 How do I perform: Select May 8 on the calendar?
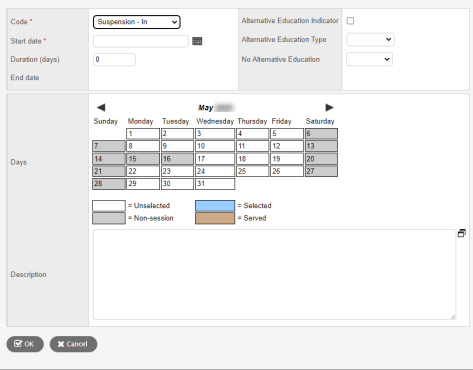143,146
